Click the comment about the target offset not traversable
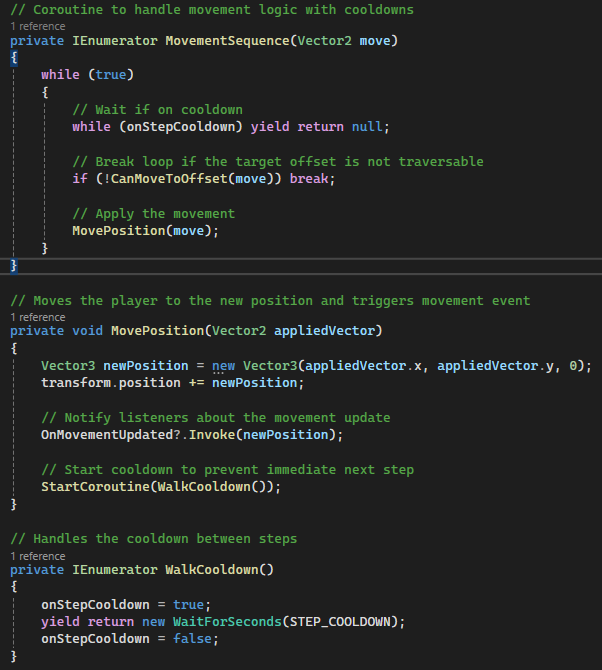Screen dimensions: 602x670 (278, 162)
